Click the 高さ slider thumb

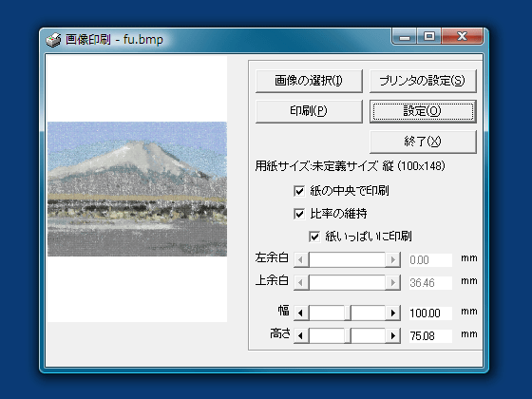(x=348, y=336)
